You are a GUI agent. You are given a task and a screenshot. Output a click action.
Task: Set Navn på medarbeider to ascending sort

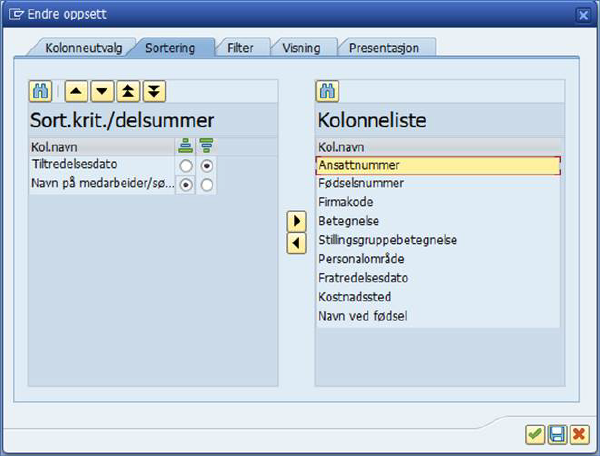click(186, 185)
